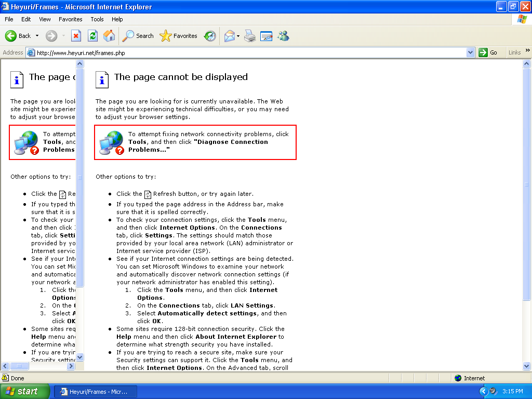Stop loading with the red X icon
Screen dimensions: 532x399
point(76,36)
